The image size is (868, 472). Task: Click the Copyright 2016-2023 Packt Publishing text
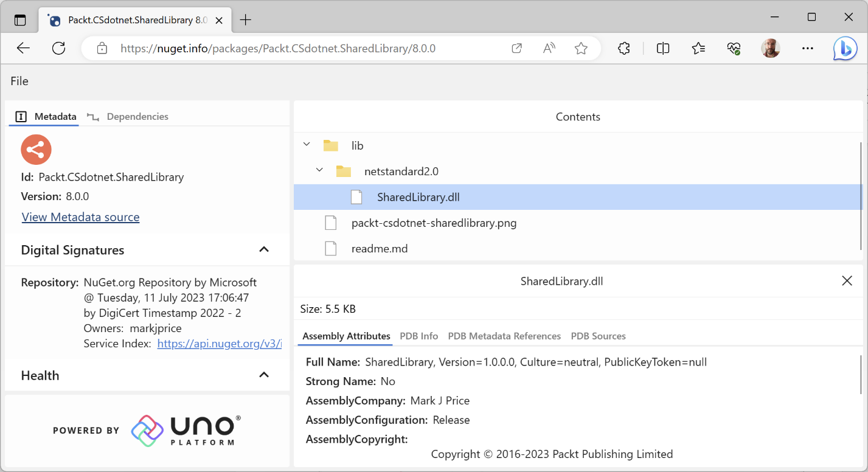pyautogui.click(x=552, y=454)
